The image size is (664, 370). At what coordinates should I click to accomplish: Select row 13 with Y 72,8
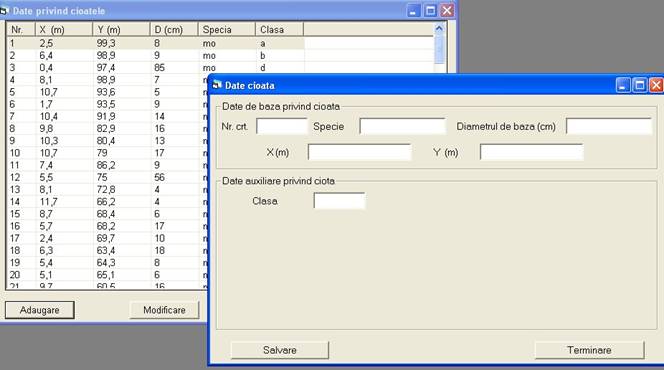107,190
